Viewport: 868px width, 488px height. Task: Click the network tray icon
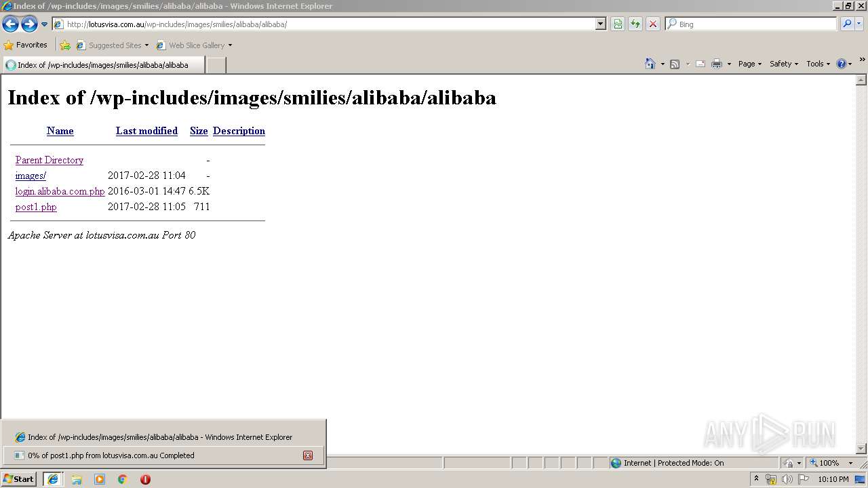(771, 479)
